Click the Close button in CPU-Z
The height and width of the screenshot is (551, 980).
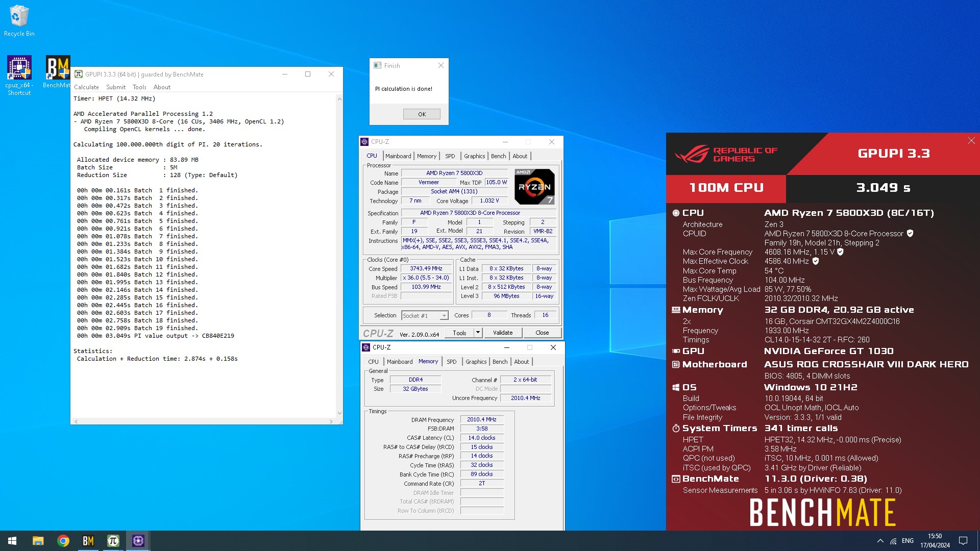click(x=542, y=333)
